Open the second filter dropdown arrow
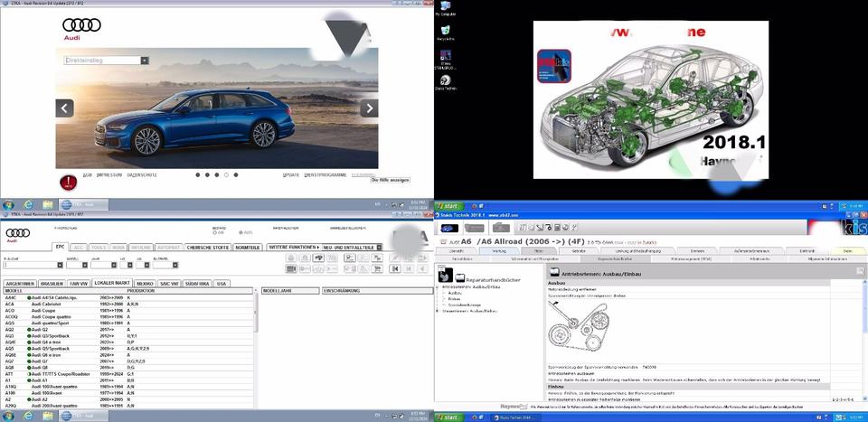Viewport: 868px width, 422px height. [85, 265]
